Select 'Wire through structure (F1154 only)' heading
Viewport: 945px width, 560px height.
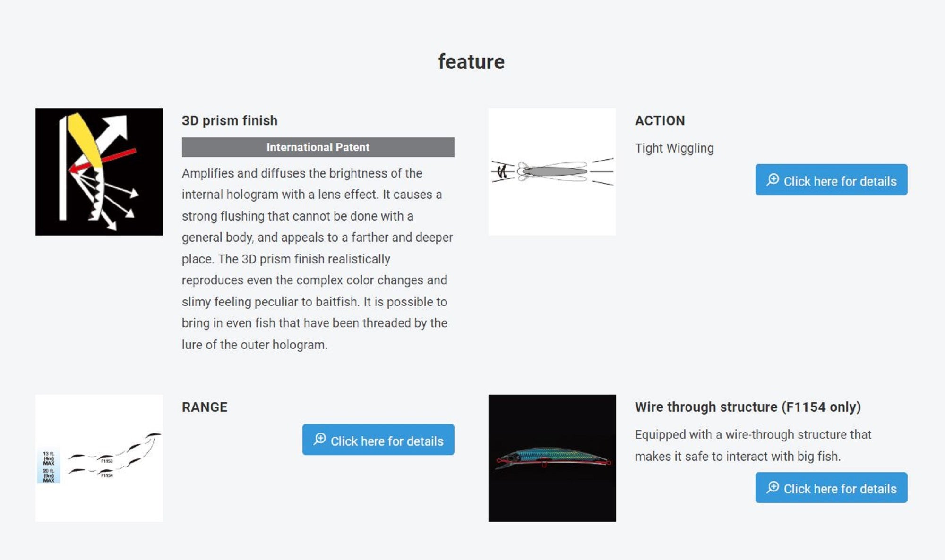coord(748,407)
